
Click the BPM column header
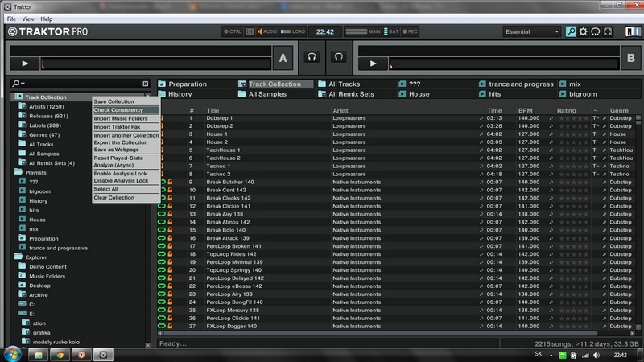click(x=526, y=110)
